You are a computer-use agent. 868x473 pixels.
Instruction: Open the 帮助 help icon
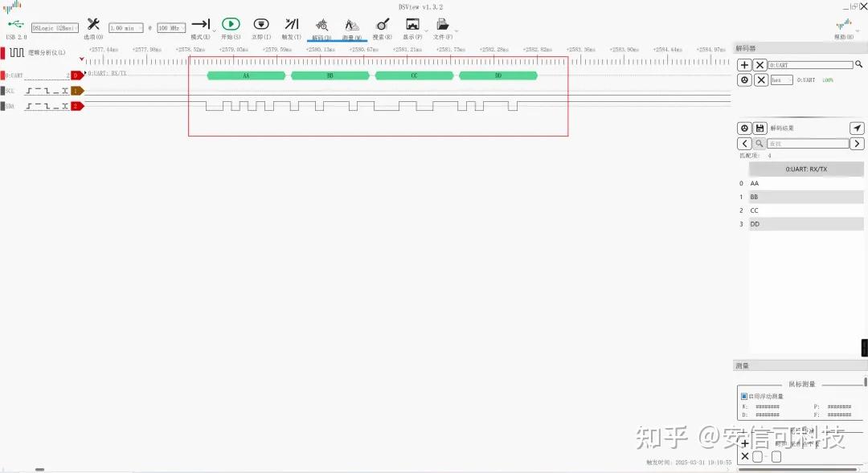844,24
